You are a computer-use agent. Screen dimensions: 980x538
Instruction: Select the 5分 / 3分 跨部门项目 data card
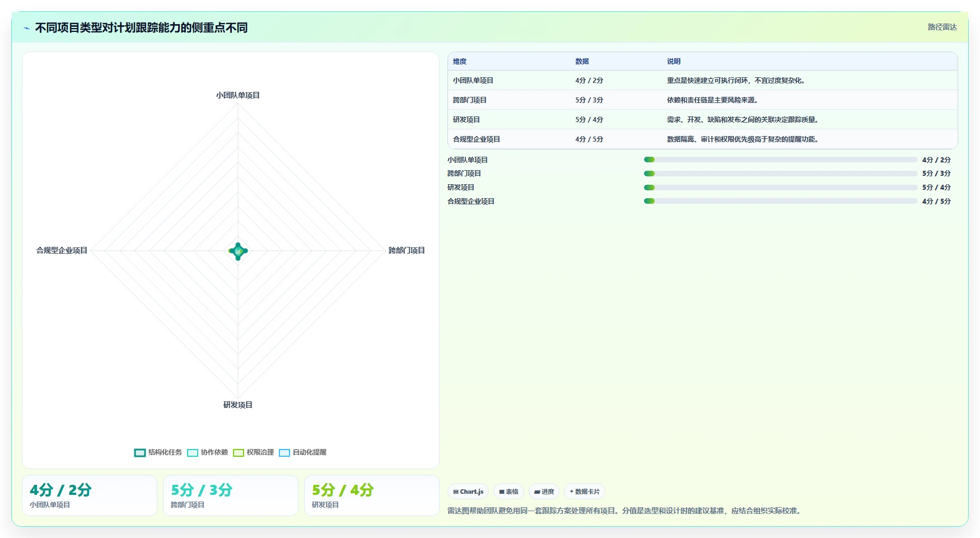tap(231, 495)
